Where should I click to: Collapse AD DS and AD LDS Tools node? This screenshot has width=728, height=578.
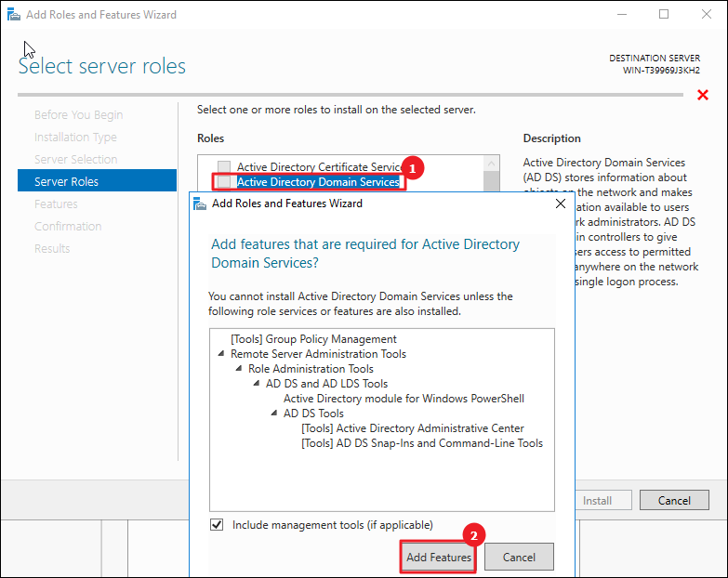coord(257,383)
